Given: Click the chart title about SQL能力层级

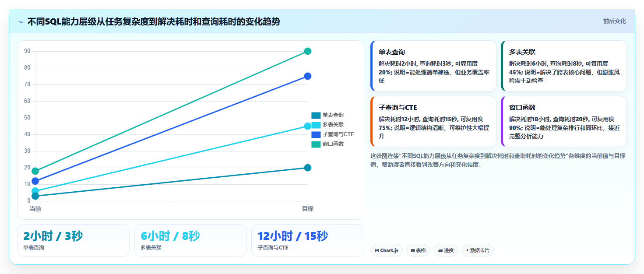Looking at the screenshot, I should 154,22.
